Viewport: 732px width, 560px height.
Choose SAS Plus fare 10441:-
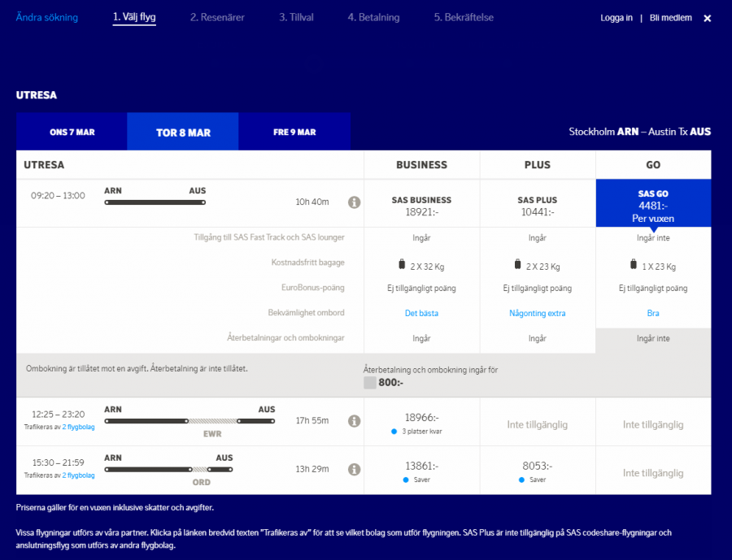(538, 206)
